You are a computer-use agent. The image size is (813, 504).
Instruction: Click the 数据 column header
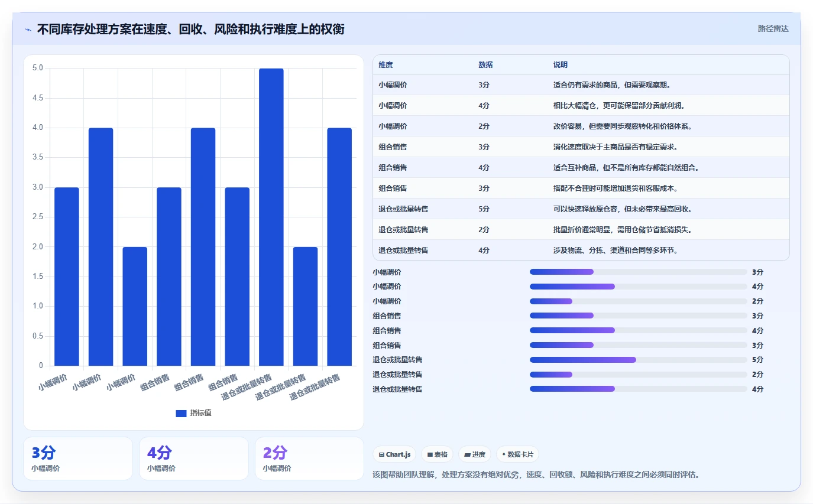click(x=485, y=65)
